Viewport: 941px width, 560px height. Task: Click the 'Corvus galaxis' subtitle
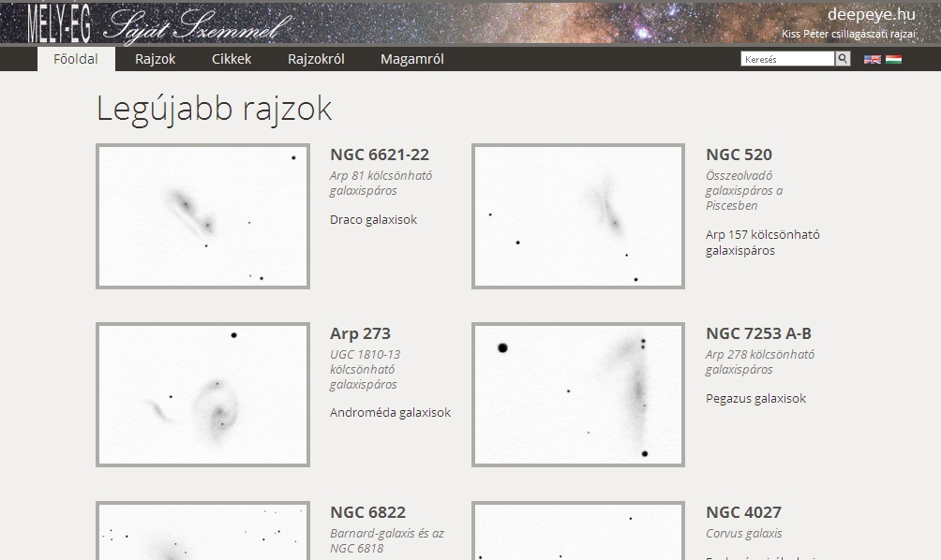743,533
